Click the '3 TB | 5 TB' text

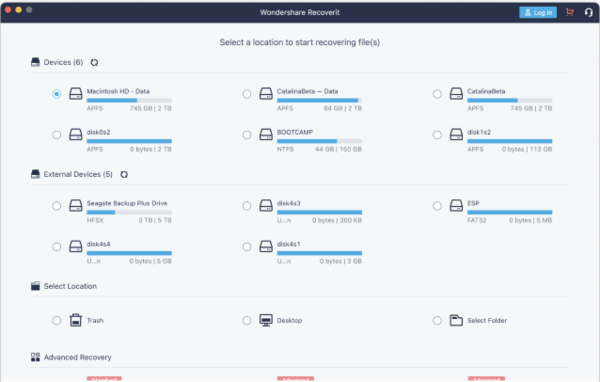[155, 220]
